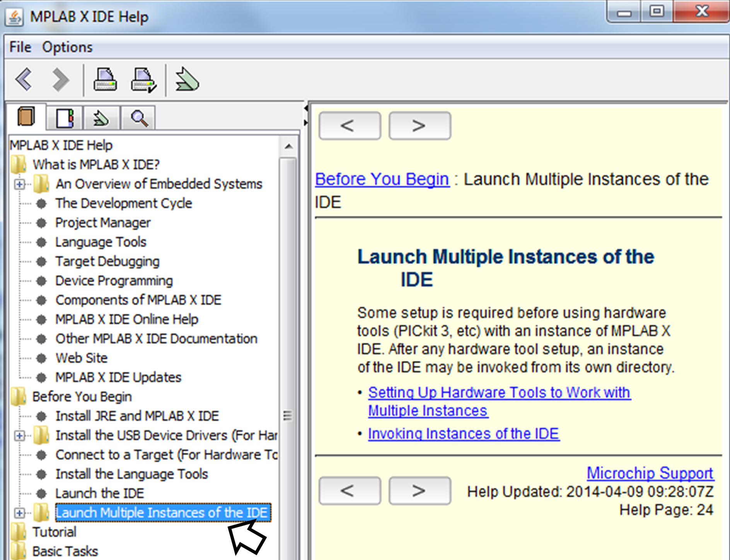Image resolution: width=730 pixels, height=560 pixels.
Task: Navigate back using the toolbar back arrow
Action: (x=24, y=79)
